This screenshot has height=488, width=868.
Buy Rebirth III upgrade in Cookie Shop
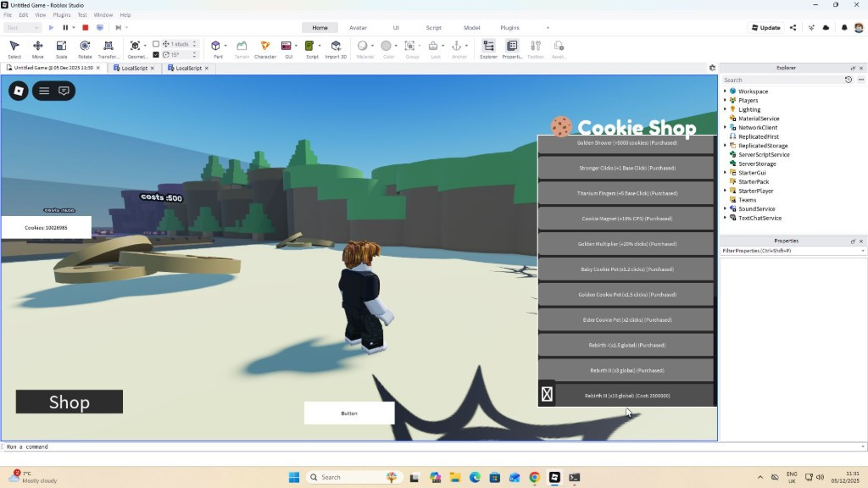tap(626, 396)
